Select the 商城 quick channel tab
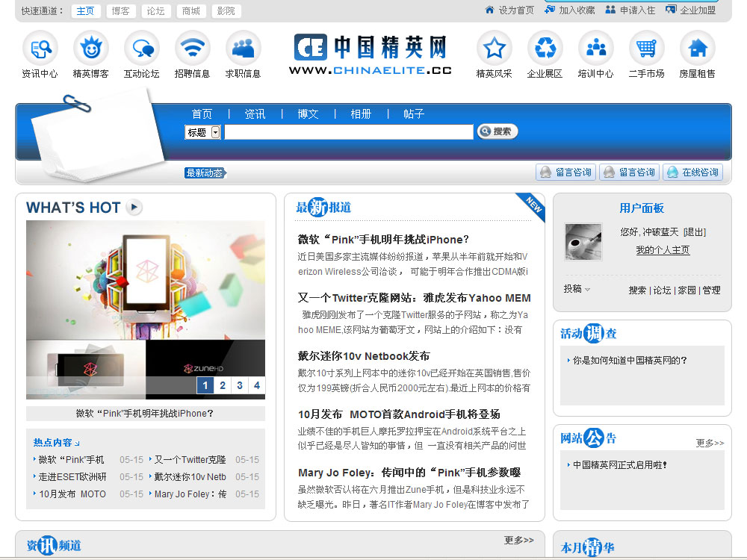 191,11
